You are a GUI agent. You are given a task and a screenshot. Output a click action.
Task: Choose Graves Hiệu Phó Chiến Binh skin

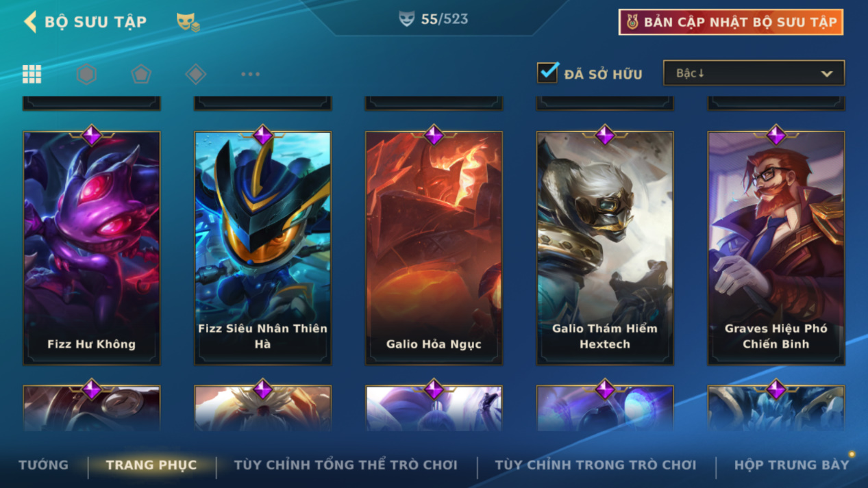click(776, 248)
